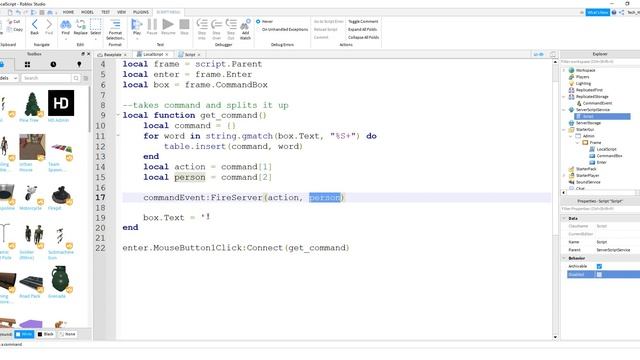The image size is (640, 360).
Task: Click the Step Into debugger icon
Action: (x=202, y=24)
